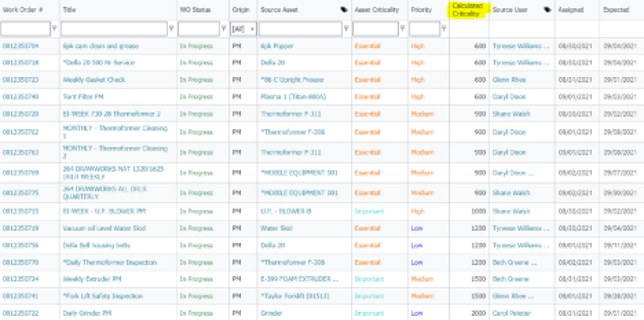This screenshot has height=320, width=644.
Task: Open '*86 C Upright Freezer' asset link
Action: [x=292, y=79]
